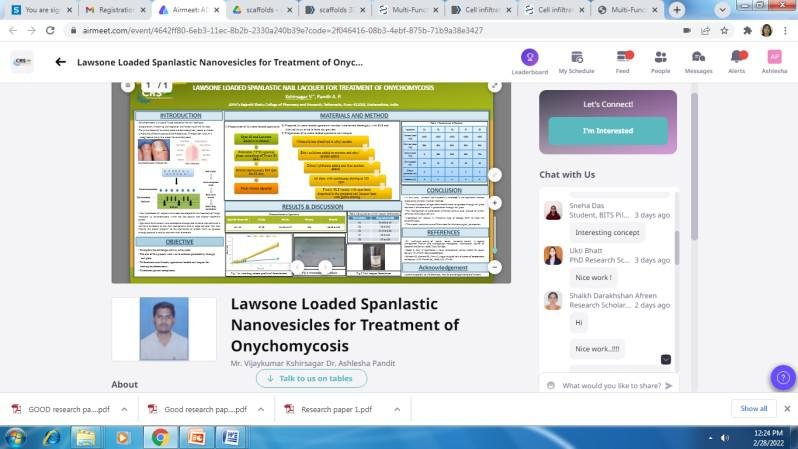Click Show all downloads
Image resolution: width=798 pixels, height=449 pixels.
click(x=754, y=408)
